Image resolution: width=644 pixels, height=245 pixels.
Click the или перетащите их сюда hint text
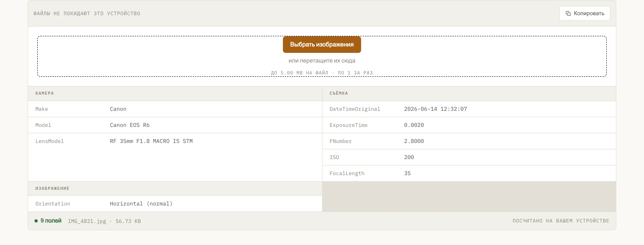322,61
